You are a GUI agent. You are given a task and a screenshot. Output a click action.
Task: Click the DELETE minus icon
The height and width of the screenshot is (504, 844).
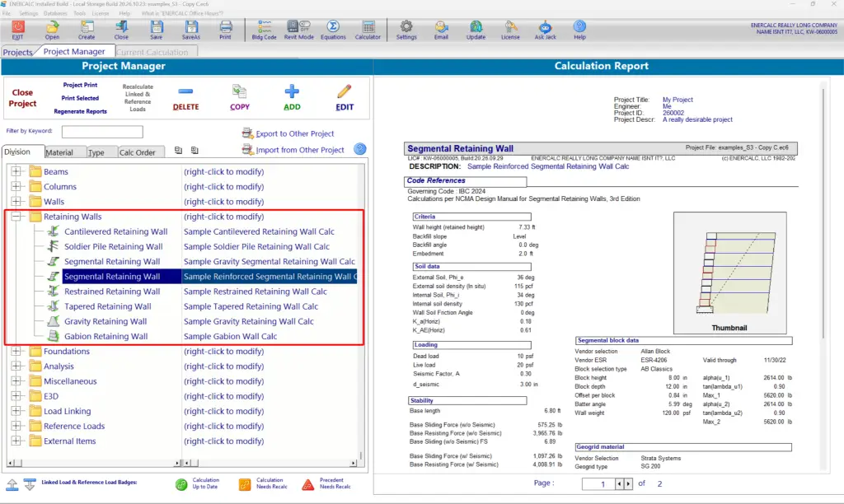pyautogui.click(x=185, y=91)
